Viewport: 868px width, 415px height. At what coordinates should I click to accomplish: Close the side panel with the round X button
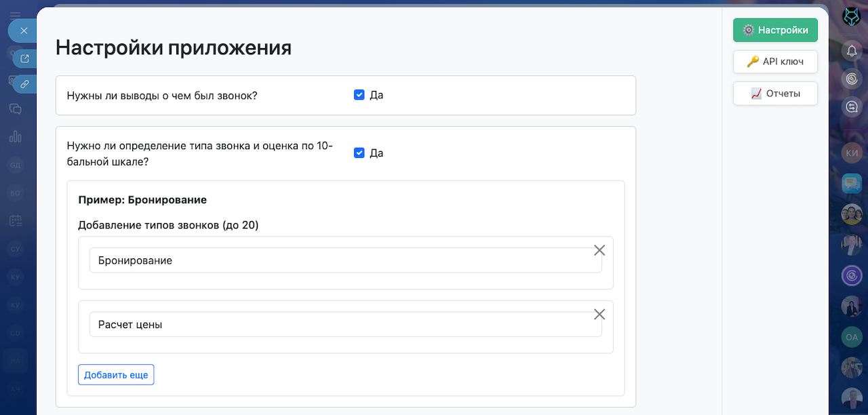pos(24,31)
